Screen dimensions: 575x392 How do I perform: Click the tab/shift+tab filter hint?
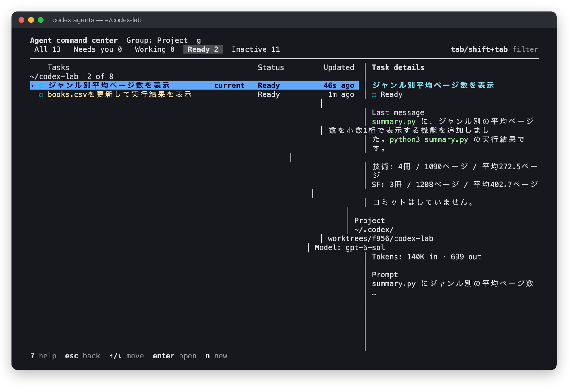[x=494, y=49]
